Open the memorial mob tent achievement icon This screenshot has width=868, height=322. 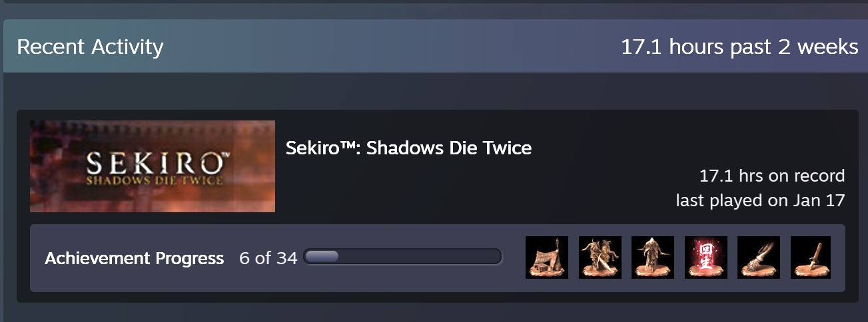[547, 257]
